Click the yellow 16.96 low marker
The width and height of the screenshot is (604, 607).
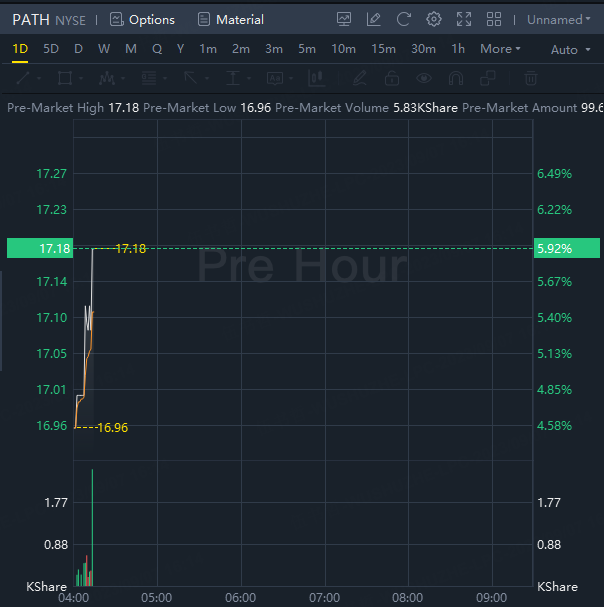tap(112, 428)
